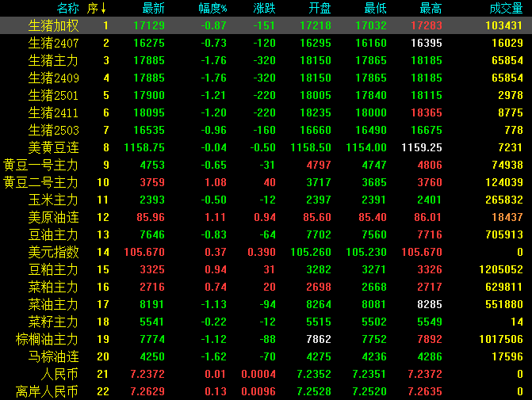Viewport: 532px width, 400px height.
Task: Select the 菜粕主力 row
Action: [x=54, y=287]
